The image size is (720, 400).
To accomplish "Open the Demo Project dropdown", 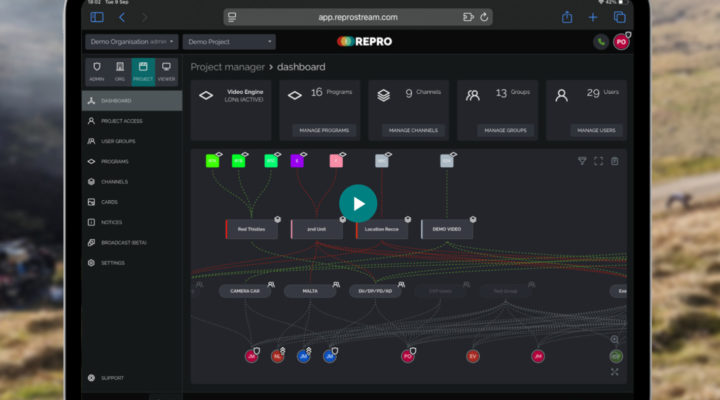I will point(229,42).
